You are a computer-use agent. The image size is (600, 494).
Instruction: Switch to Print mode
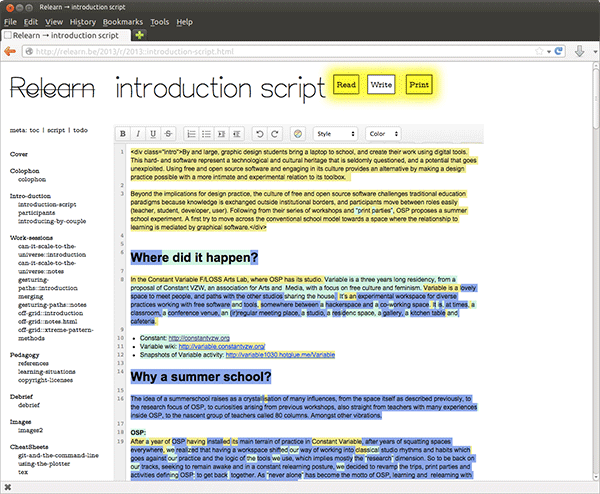419,85
